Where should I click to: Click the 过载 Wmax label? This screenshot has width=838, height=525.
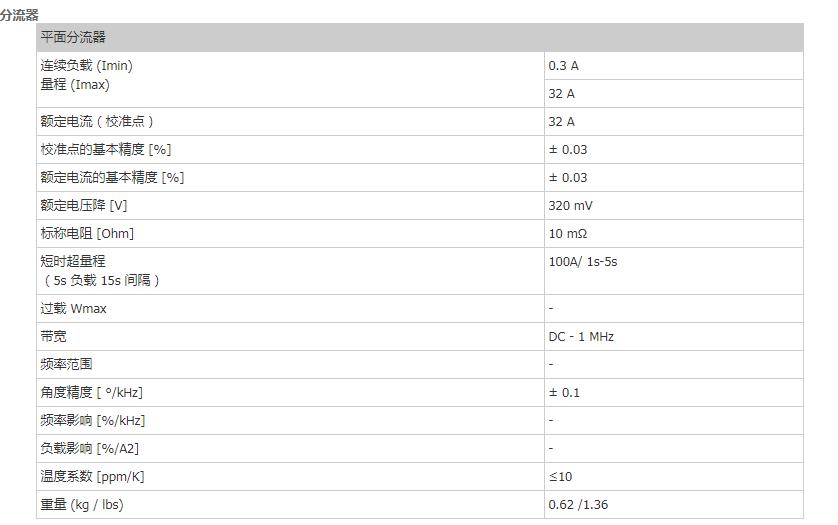(73, 309)
